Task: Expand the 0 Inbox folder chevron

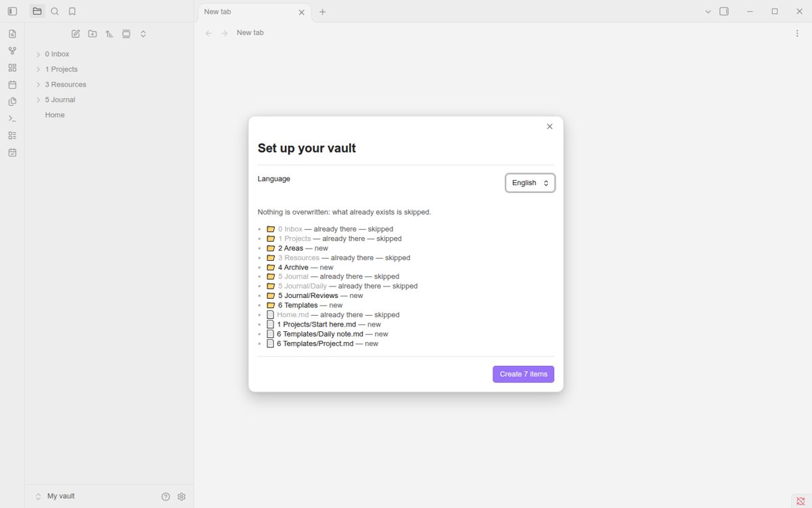Action: tap(38, 54)
